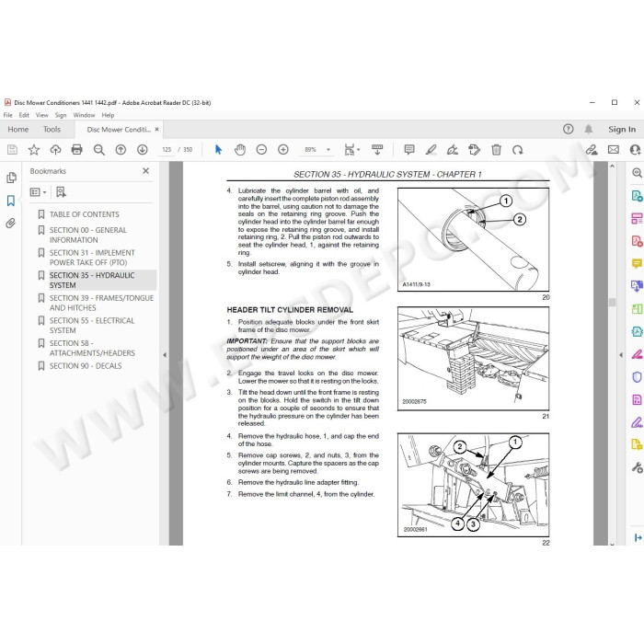This screenshot has width=644, height=644.
Task: Click the read mode scrolling icon
Action: [377, 149]
